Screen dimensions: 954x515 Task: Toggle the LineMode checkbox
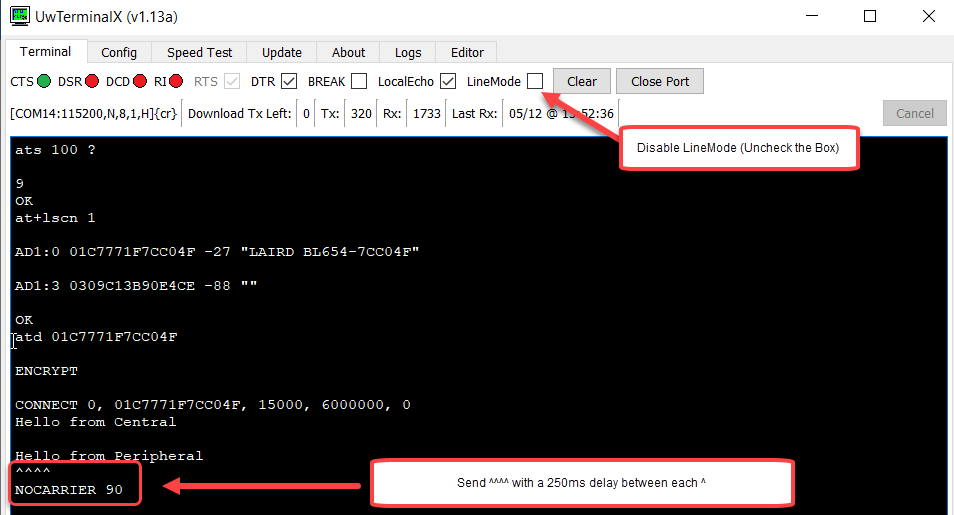coord(535,81)
